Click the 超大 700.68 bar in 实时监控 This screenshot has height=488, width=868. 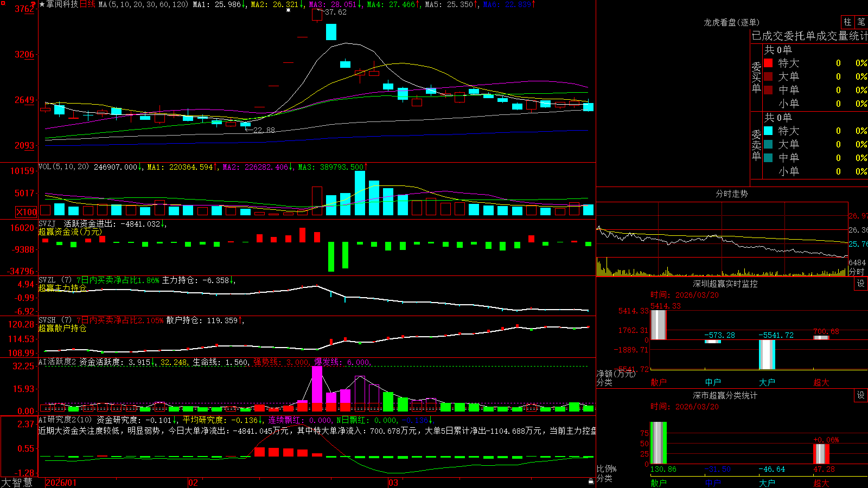(821, 338)
